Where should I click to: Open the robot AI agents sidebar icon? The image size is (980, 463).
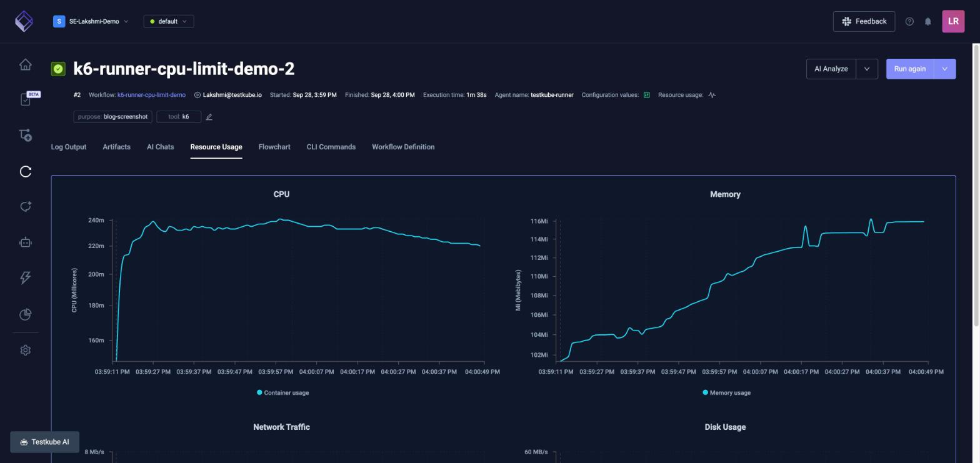(26, 242)
